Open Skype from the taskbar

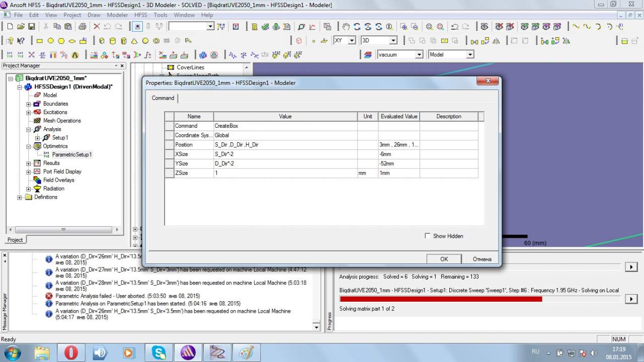coord(159,352)
